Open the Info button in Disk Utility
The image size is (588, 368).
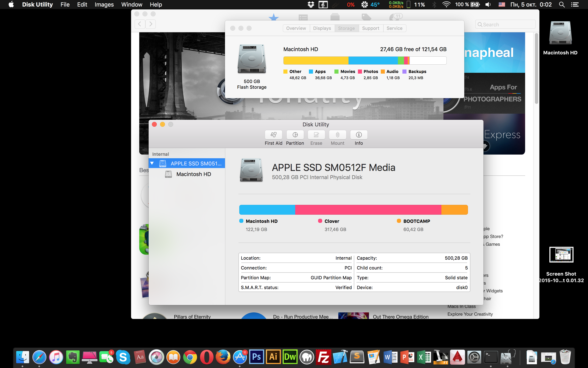click(359, 138)
